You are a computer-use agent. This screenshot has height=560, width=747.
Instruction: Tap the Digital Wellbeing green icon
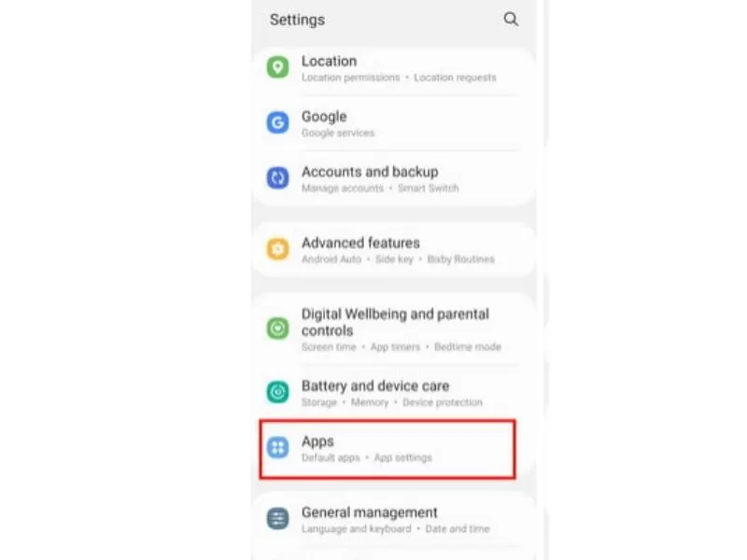(277, 329)
